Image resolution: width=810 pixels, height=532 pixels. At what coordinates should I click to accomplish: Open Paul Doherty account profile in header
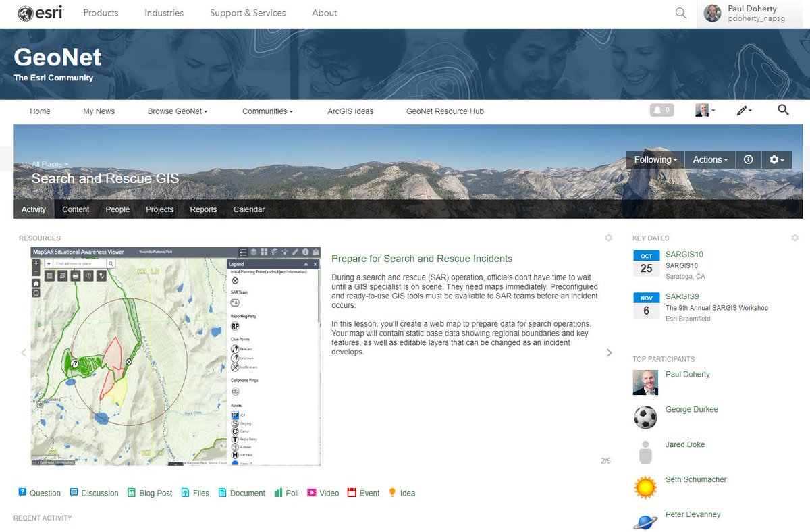pos(753,14)
